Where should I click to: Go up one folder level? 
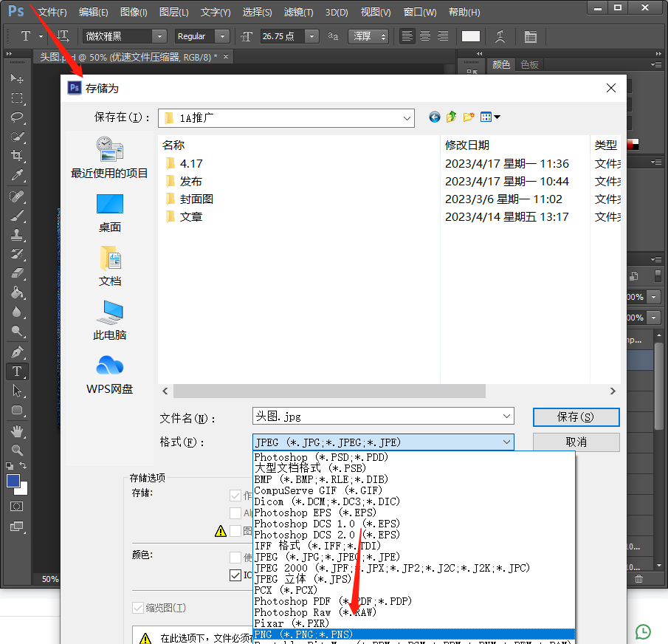pos(452,117)
